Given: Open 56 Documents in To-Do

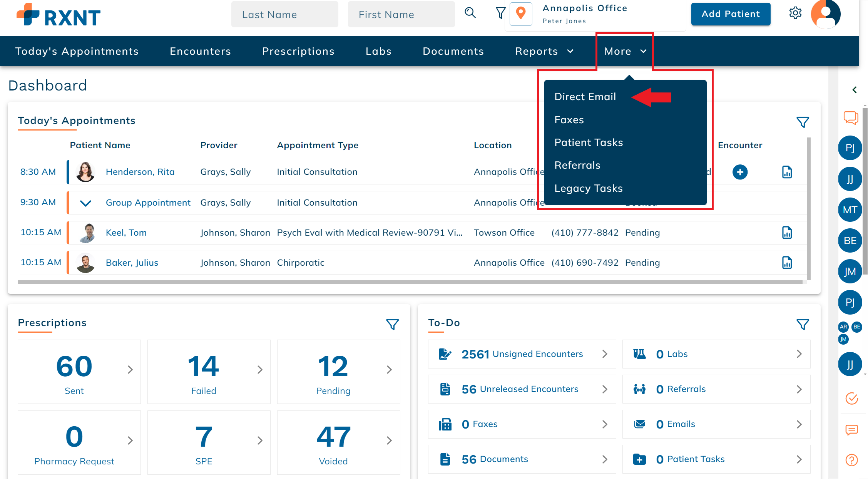Looking at the screenshot, I should (x=522, y=459).
